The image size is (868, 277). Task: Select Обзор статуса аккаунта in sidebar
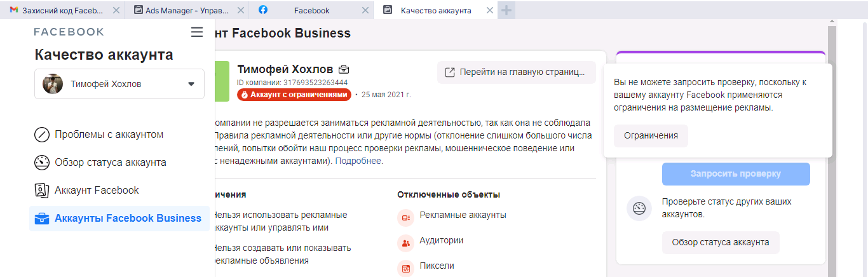coord(119,163)
